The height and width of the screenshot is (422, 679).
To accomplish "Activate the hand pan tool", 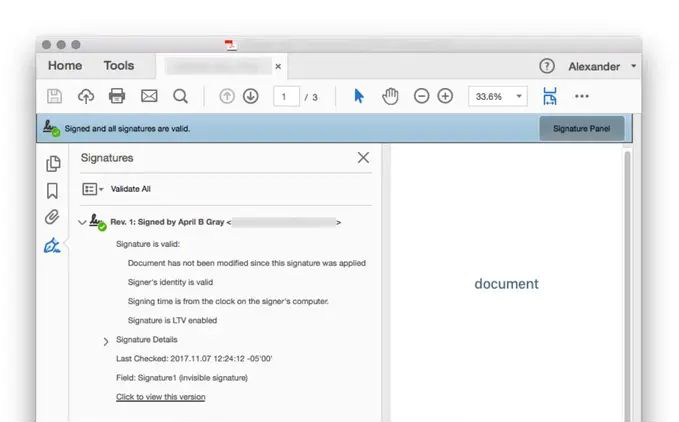I will (390, 96).
